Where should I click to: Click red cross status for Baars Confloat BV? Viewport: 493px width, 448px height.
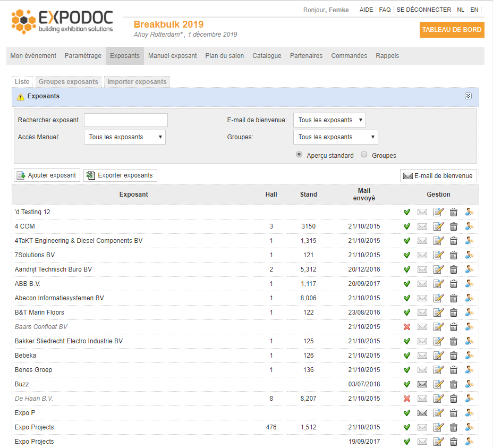[407, 327]
